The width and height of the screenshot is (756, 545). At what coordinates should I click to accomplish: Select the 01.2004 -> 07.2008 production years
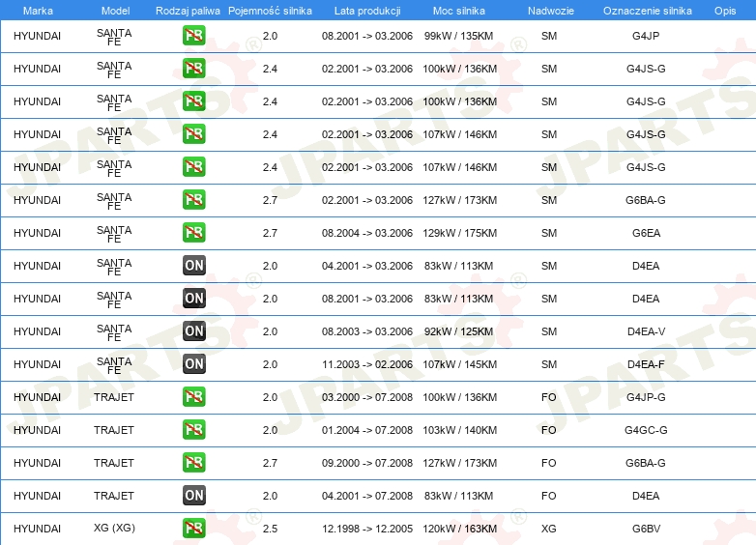[x=367, y=430]
